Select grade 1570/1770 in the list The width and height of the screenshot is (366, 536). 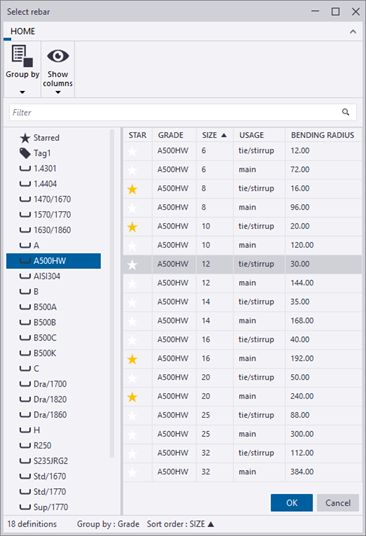coord(45,215)
